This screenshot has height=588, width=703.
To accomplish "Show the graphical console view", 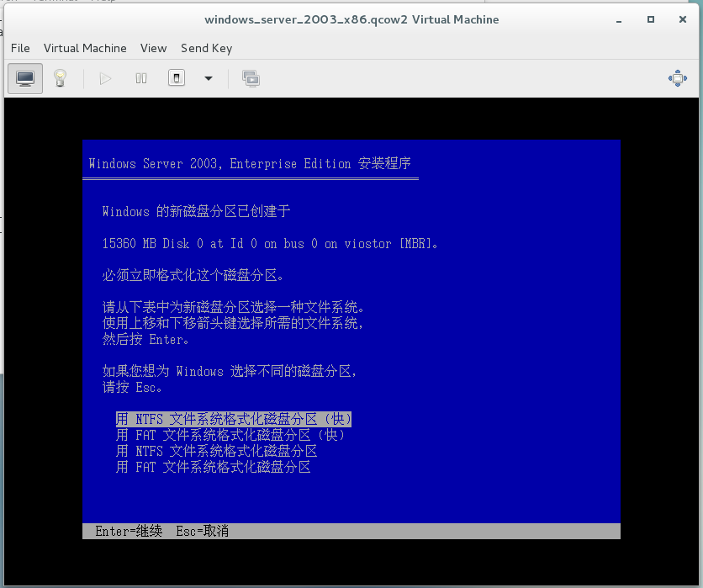I will coord(25,78).
